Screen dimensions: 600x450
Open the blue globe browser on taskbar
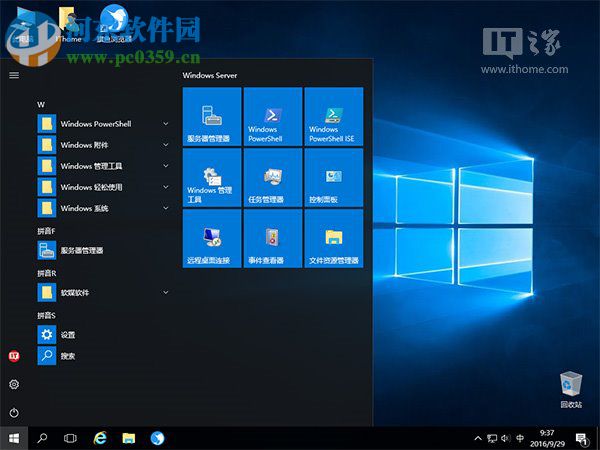pos(157,438)
